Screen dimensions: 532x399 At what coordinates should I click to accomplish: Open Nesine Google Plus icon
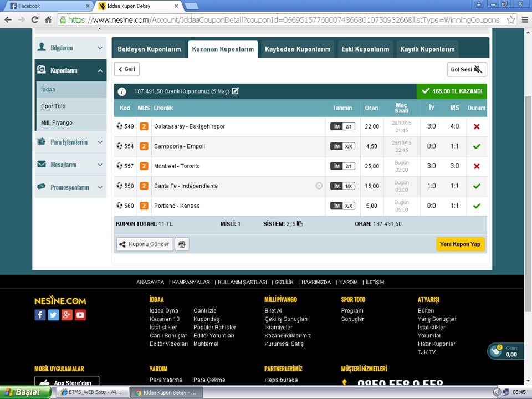tap(67, 315)
